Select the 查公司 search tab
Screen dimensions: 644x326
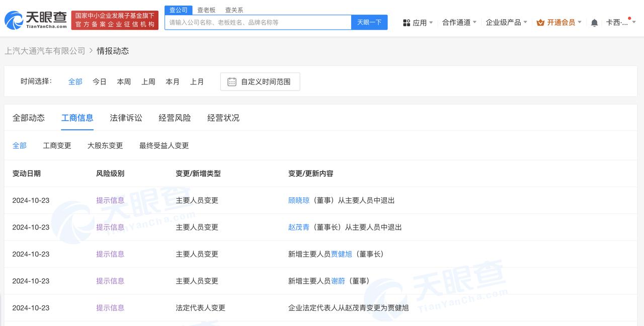coord(178,10)
